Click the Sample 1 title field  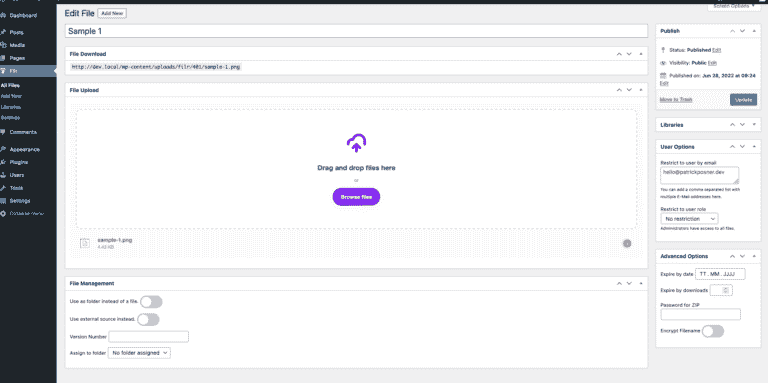pyautogui.click(x=356, y=31)
